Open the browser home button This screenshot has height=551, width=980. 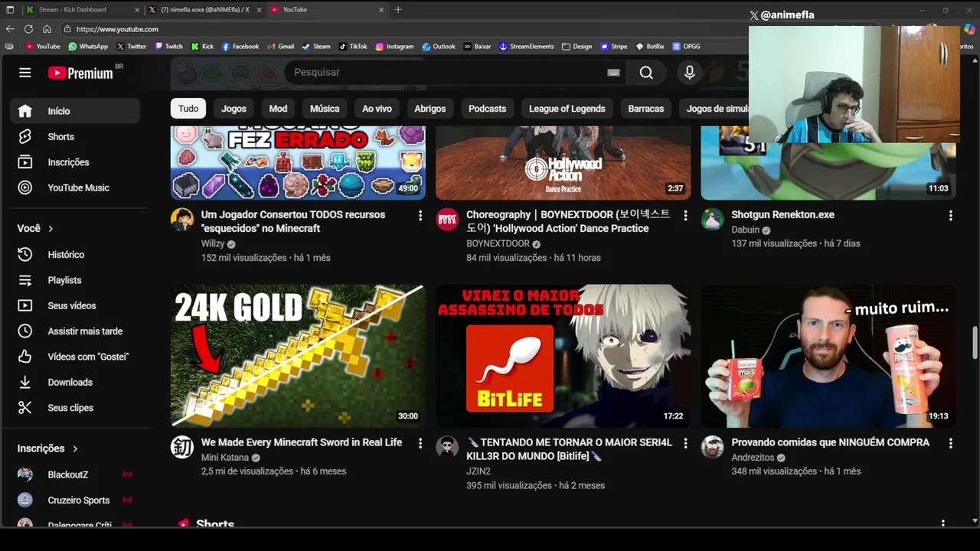pyautogui.click(x=47, y=29)
